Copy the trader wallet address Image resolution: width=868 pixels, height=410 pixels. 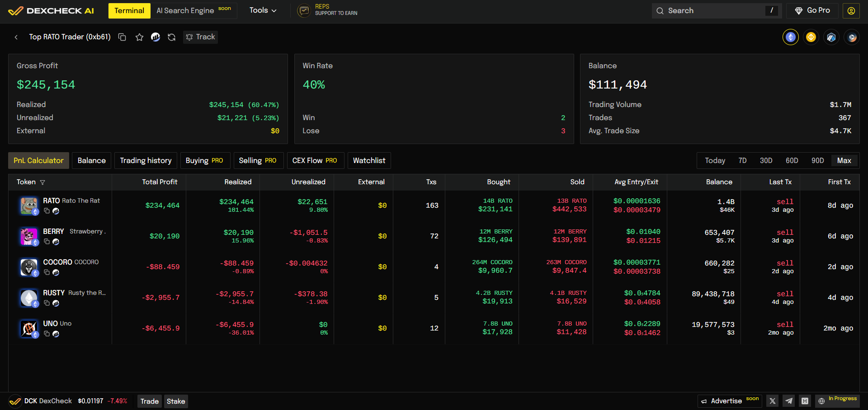tap(122, 37)
